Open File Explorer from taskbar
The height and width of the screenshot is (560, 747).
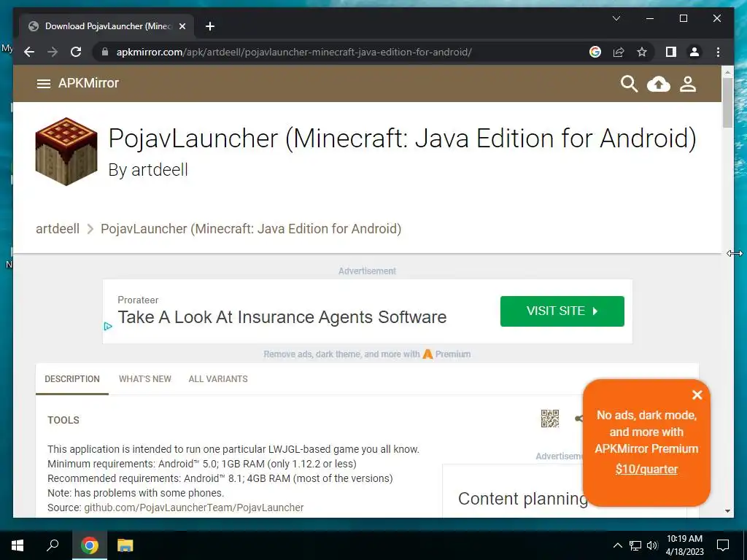pos(125,545)
